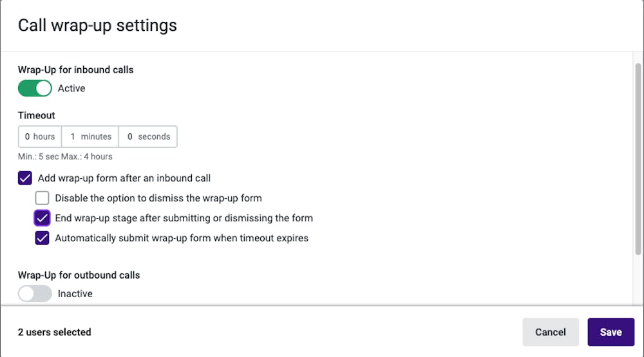Click the "Inactive" label beside outbound toggle
Viewport: 644px width, 357px height.
[x=75, y=294]
